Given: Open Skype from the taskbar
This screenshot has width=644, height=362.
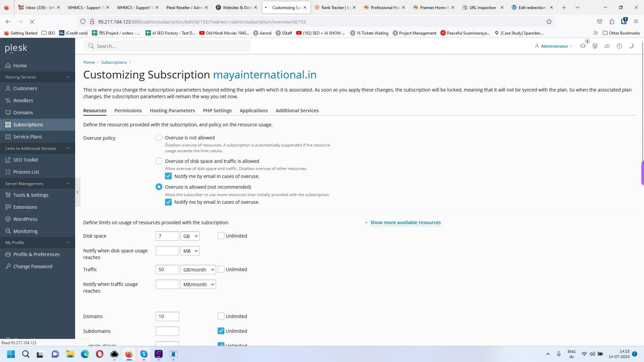Looking at the screenshot, I should point(144,354).
